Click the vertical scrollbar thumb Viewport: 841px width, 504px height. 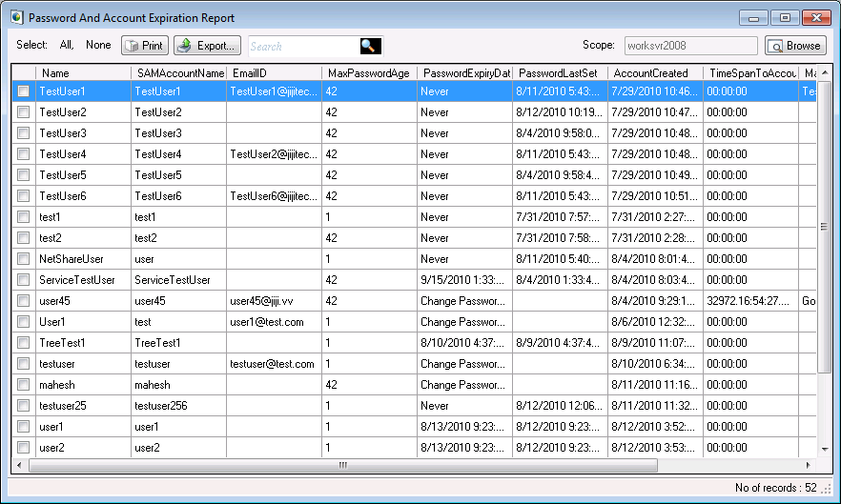pyautogui.click(x=825, y=226)
